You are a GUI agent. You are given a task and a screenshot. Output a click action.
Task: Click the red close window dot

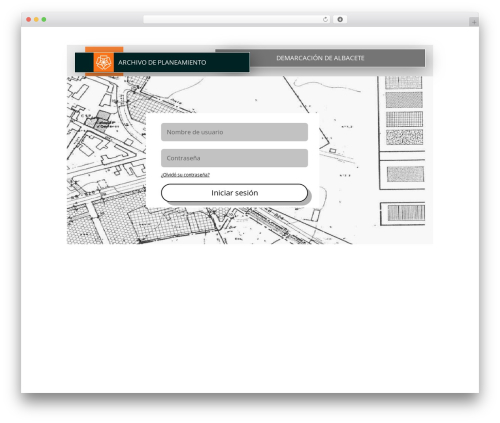[29, 19]
